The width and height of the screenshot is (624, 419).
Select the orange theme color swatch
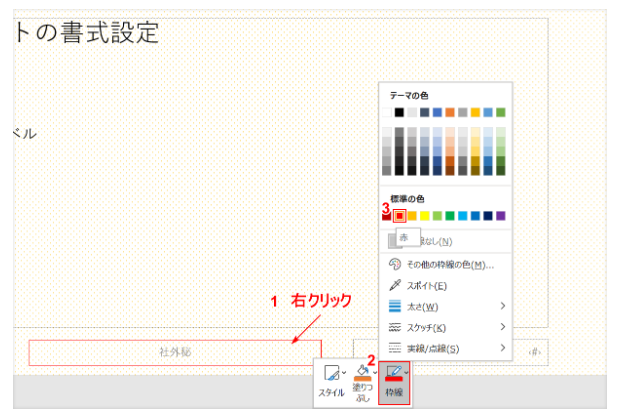[x=450, y=112]
